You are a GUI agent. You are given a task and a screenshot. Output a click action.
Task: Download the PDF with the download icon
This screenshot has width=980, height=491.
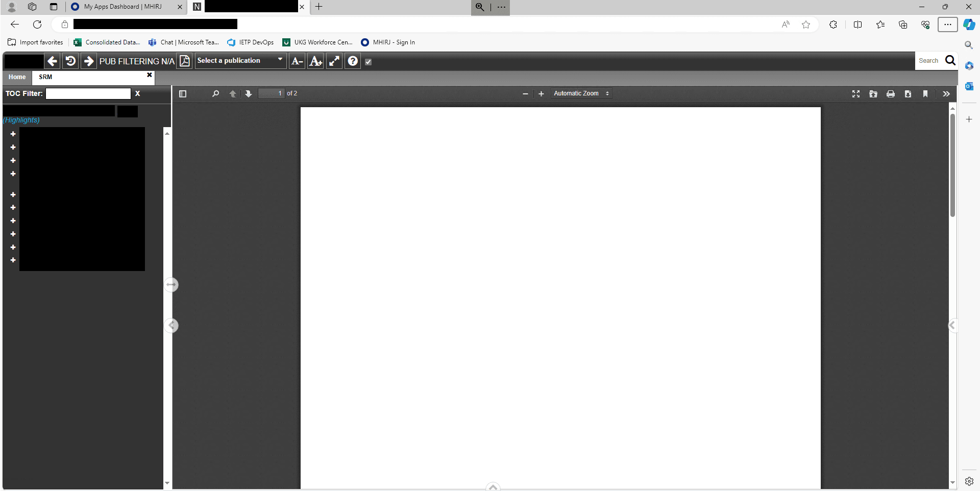point(908,93)
